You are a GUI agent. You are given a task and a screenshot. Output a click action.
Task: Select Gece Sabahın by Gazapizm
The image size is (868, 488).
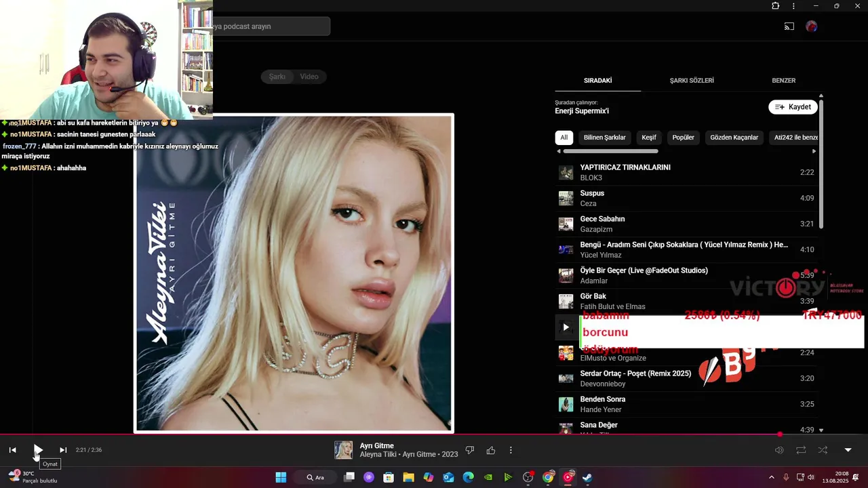[x=686, y=224]
